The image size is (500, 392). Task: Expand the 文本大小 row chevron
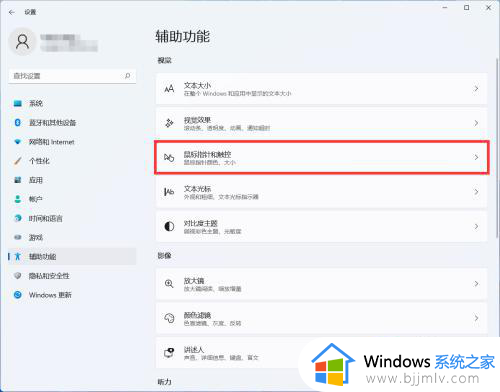[x=476, y=89]
